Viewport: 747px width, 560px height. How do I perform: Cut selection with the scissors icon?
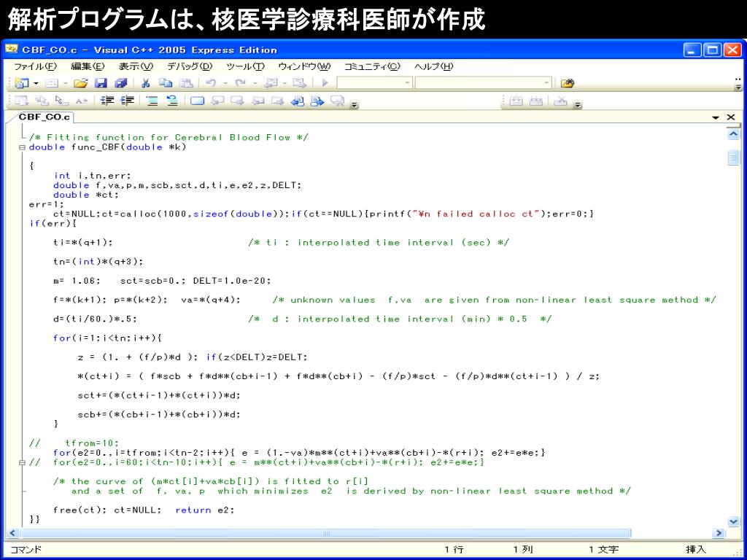(146, 83)
